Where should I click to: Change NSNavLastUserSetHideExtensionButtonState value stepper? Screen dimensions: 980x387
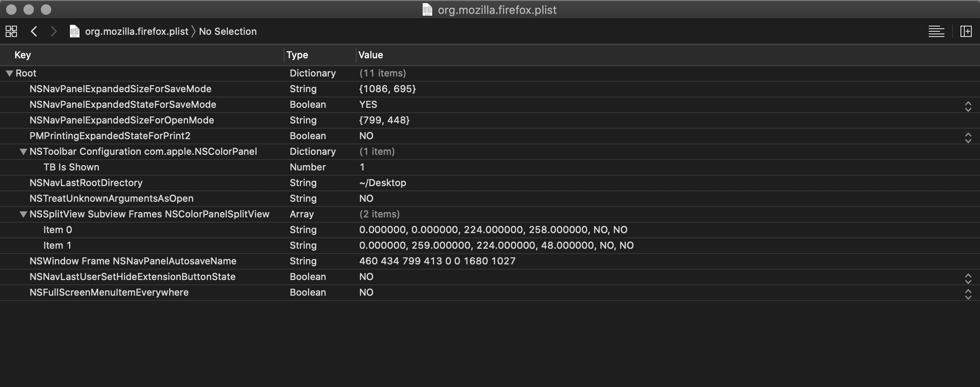(x=968, y=279)
